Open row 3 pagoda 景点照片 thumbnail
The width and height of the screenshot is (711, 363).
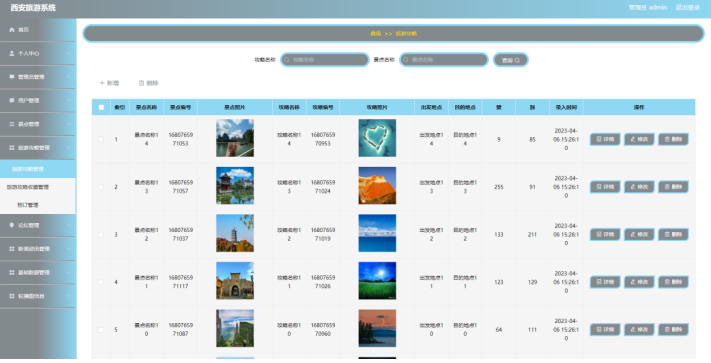click(x=235, y=233)
